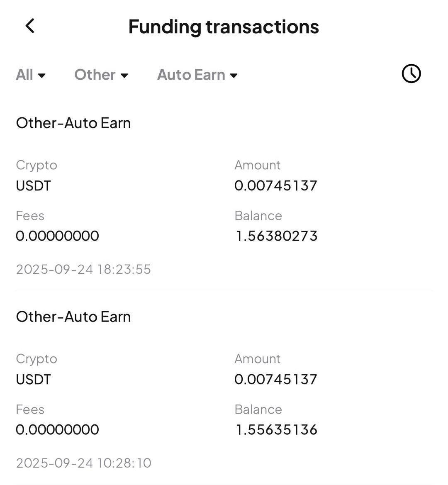The width and height of the screenshot is (448, 485).
Task: Open the 10:28:10 Other-Auto Earn transaction heading
Action: [73, 317]
